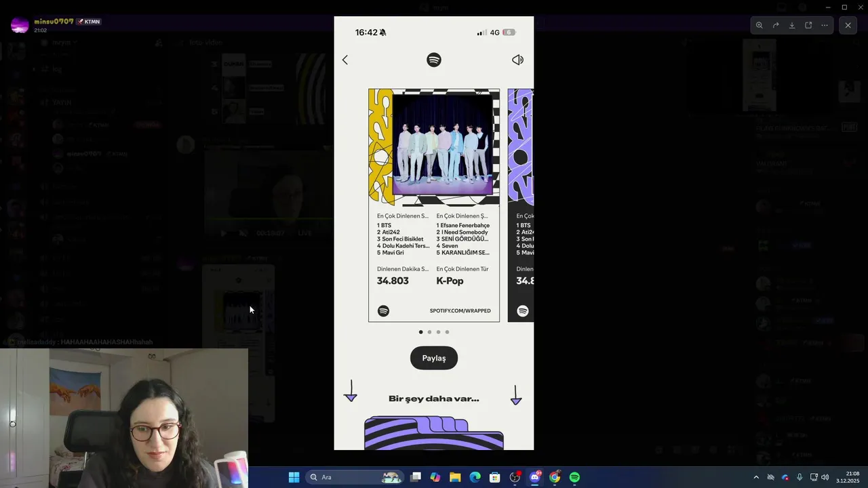
Task: Tap the purple striped folder graphic
Action: coord(434,433)
